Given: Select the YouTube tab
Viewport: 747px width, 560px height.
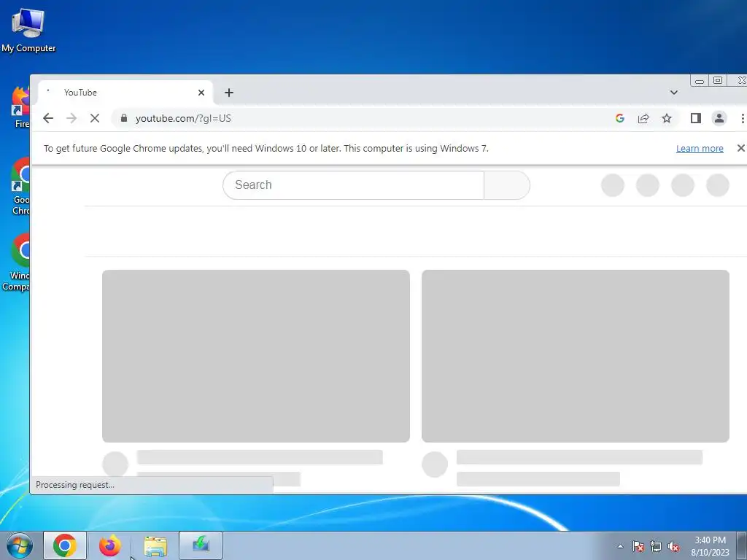Looking at the screenshot, I should coord(125,93).
